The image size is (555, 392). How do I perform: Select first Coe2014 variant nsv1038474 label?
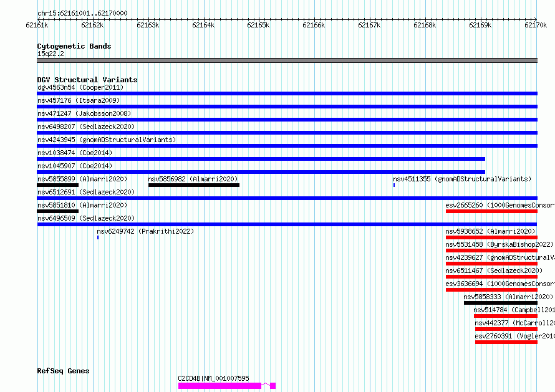(75, 153)
